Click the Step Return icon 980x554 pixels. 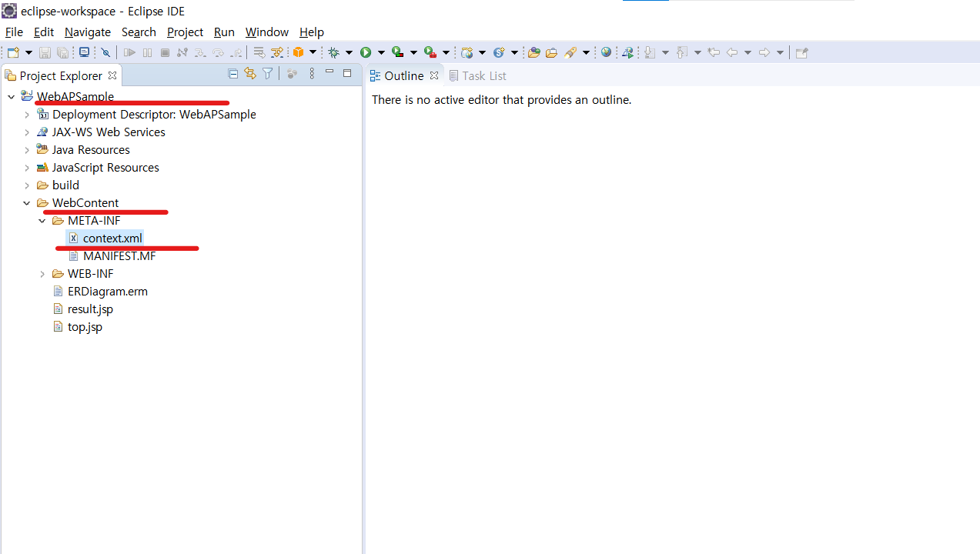click(236, 52)
